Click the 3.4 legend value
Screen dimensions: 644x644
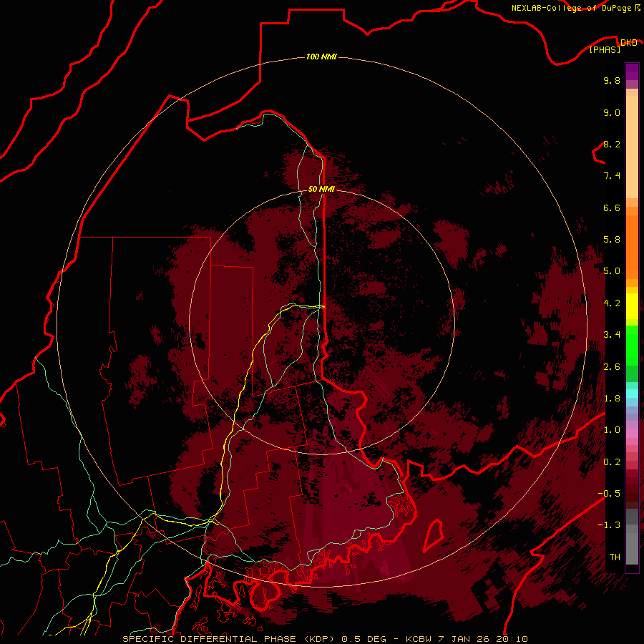click(612, 335)
